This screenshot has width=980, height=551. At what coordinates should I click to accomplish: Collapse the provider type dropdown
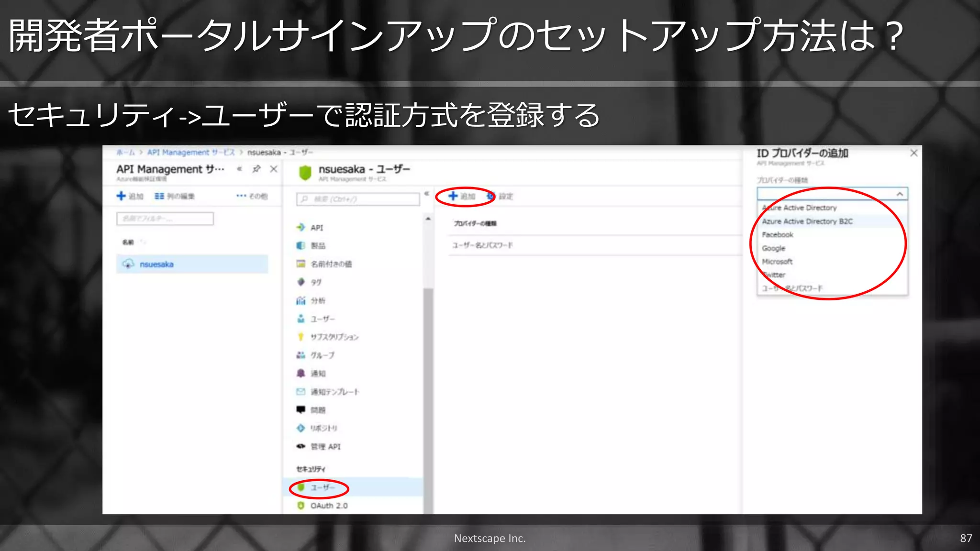(900, 194)
